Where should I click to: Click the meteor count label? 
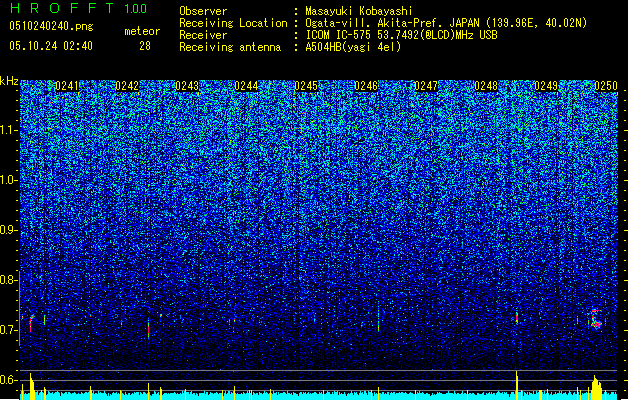pos(142,31)
